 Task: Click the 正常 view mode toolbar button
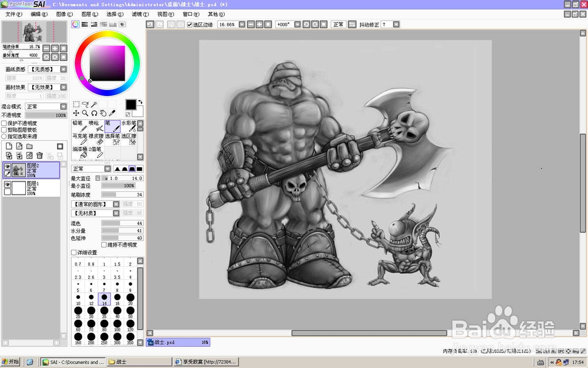[x=338, y=24]
